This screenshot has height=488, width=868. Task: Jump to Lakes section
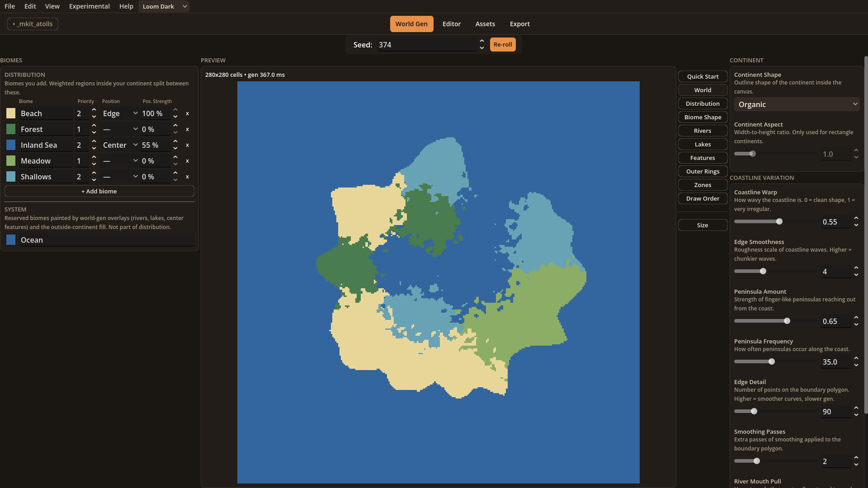pyautogui.click(x=703, y=144)
